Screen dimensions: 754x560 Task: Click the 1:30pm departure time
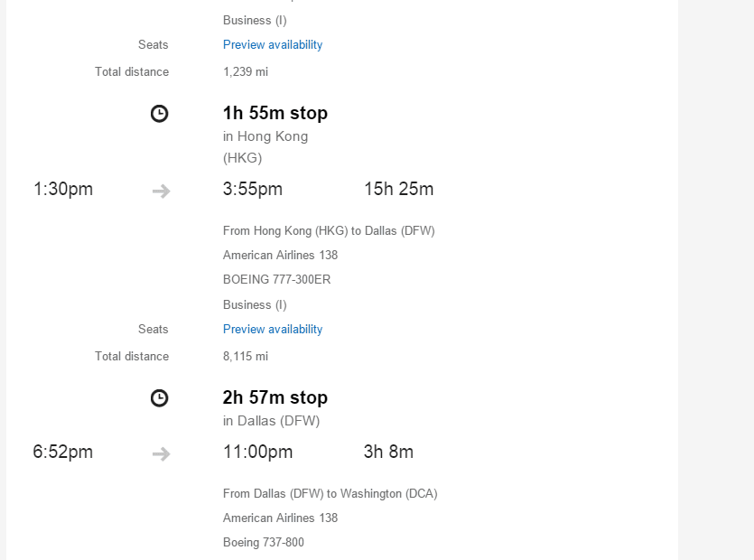[63, 189]
